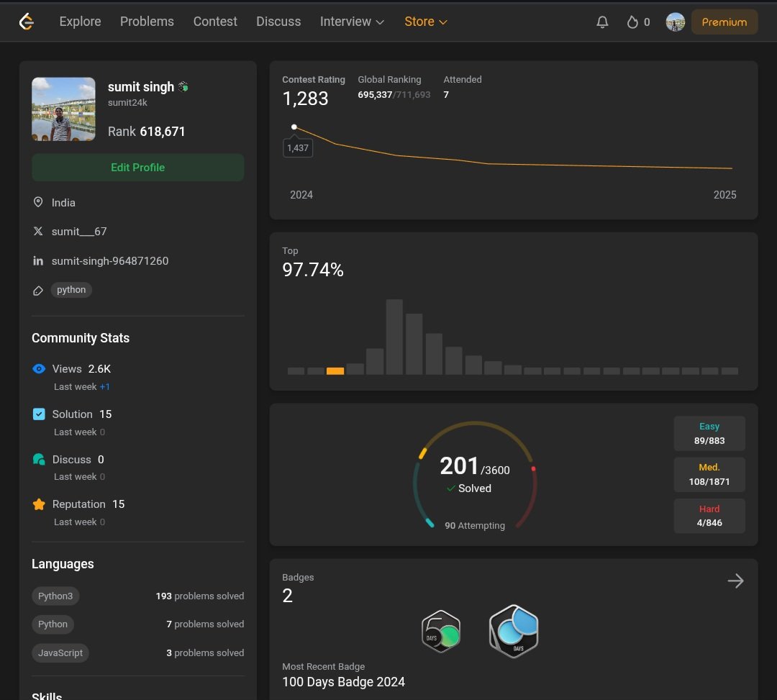
Task: Click the Rank 618,671 text
Action: click(x=146, y=131)
